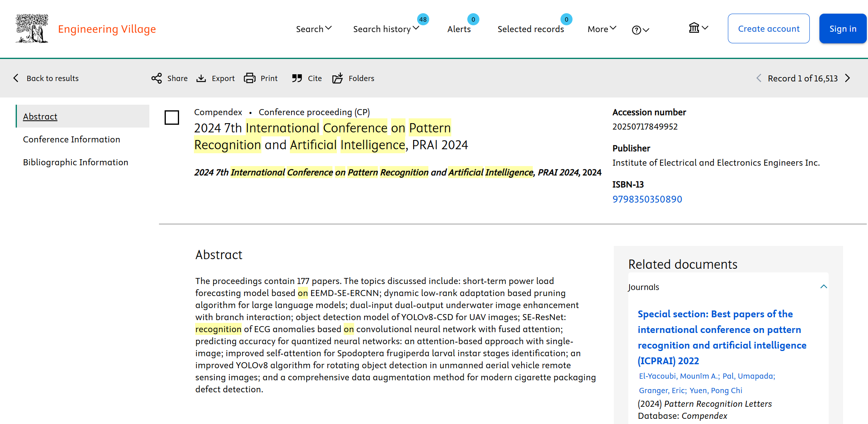Open author Yuen, Pong Chi link
Image resolution: width=868 pixels, height=424 pixels.
(716, 390)
